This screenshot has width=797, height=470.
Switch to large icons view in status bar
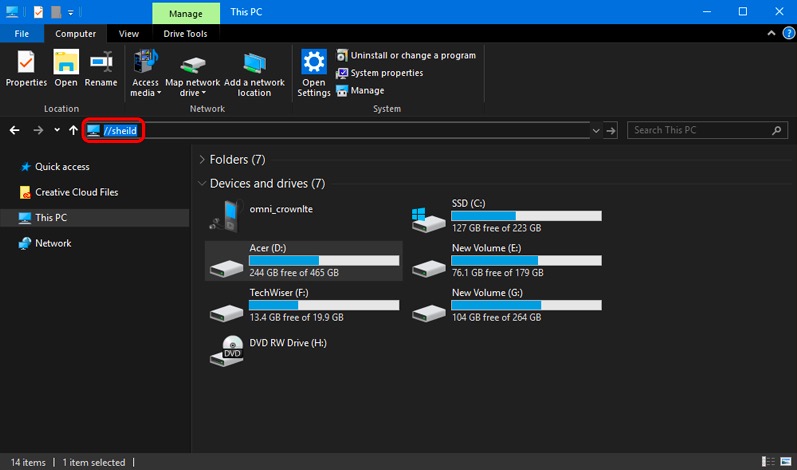(786, 461)
